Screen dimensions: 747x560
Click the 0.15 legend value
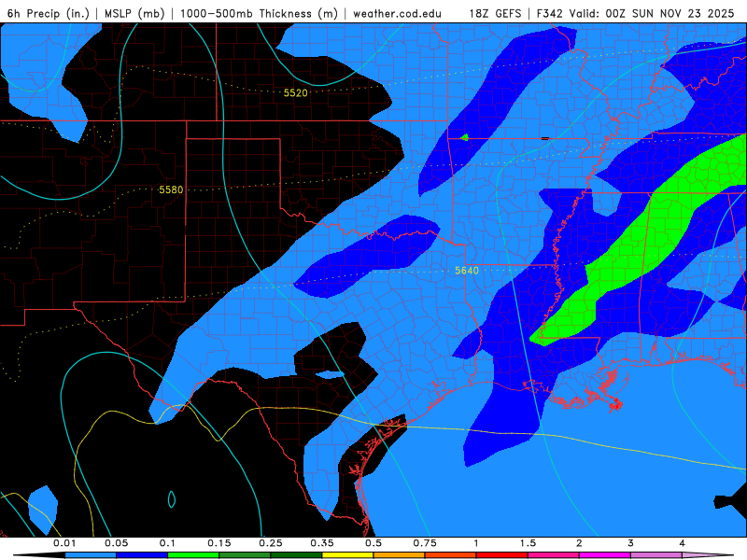pyautogui.click(x=219, y=543)
